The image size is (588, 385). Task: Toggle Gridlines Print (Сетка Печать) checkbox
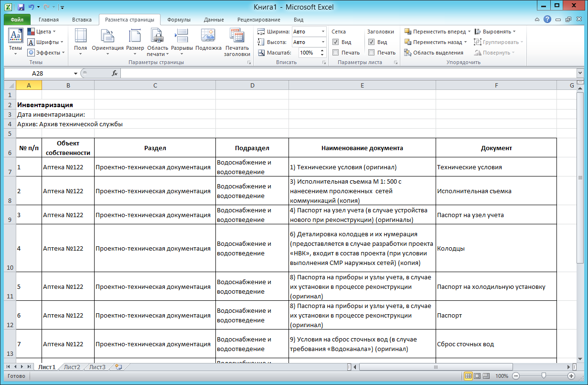(x=336, y=53)
